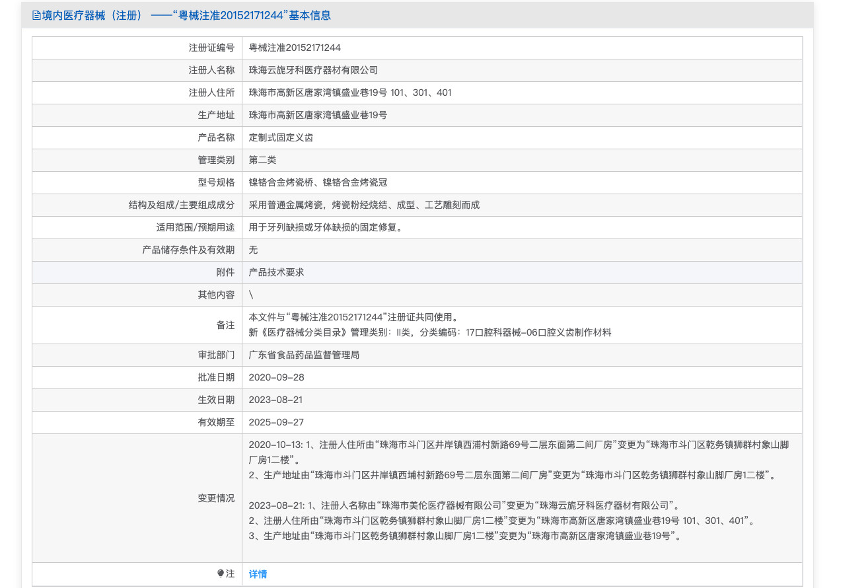Click the 适用范围/预期用途 label
Image resolution: width=868 pixels, height=588 pixels.
pos(196,227)
